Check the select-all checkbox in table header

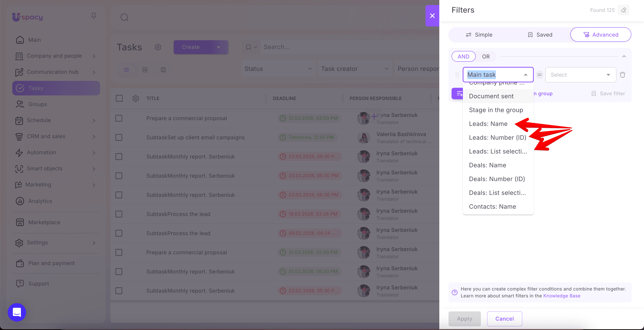[119, 98]
